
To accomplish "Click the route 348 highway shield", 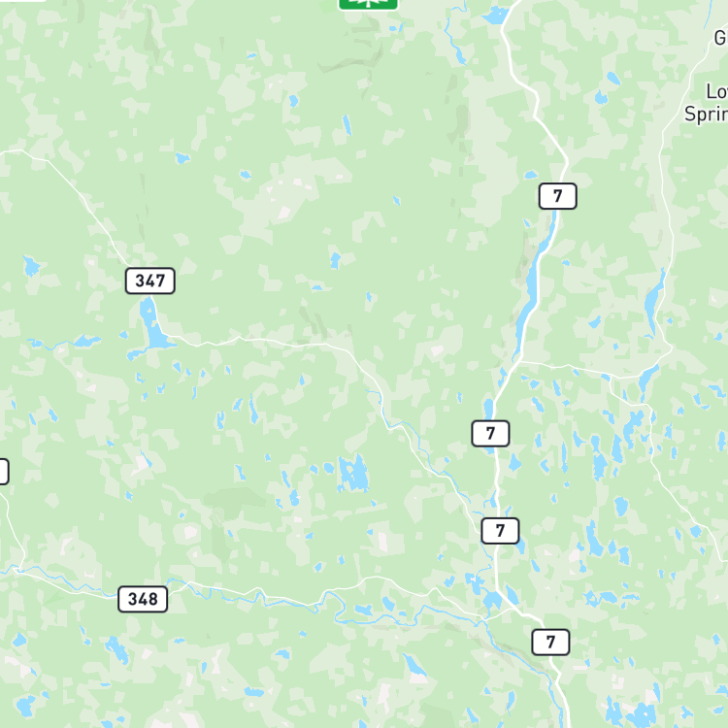I will tap(143, 599).
